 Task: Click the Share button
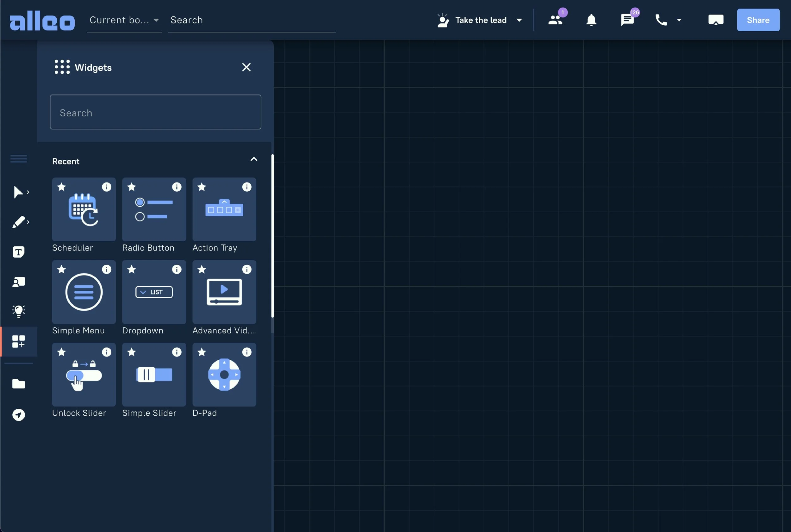[x=758, y=20]
